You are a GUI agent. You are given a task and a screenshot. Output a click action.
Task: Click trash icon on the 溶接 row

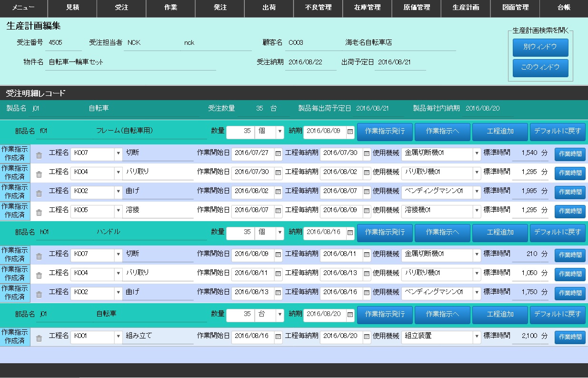click(39, 212)
